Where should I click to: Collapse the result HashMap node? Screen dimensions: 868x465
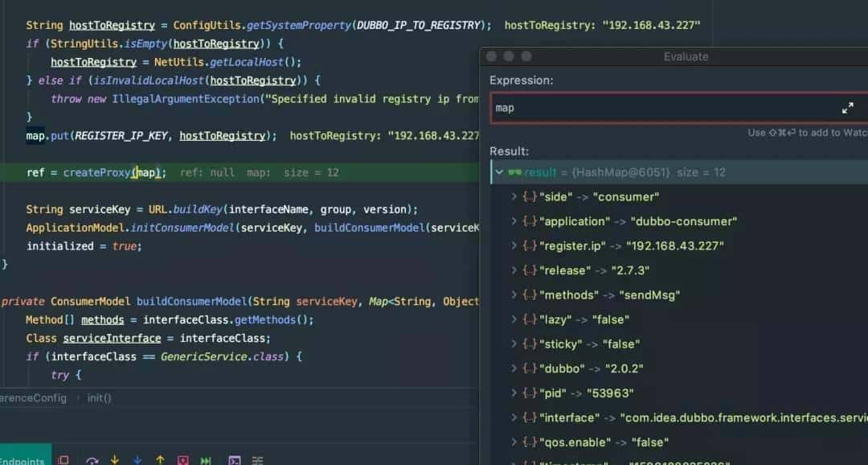pos(499,172)
